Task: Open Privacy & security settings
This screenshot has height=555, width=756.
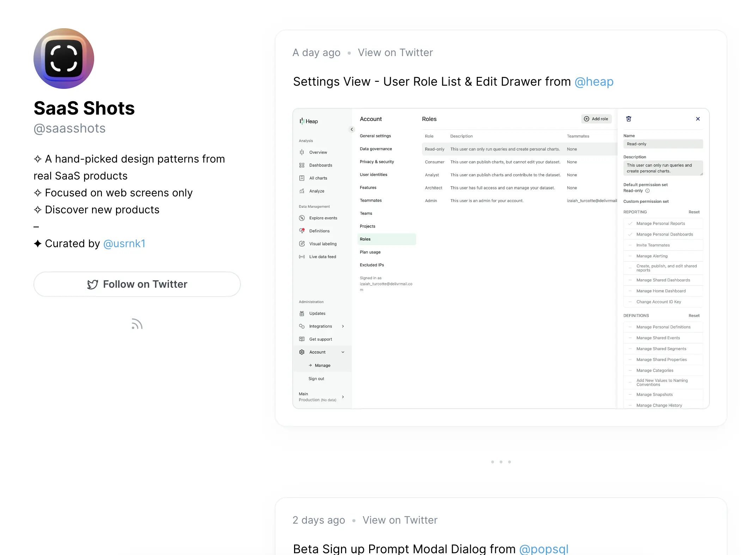Action: tap(377, 162)
